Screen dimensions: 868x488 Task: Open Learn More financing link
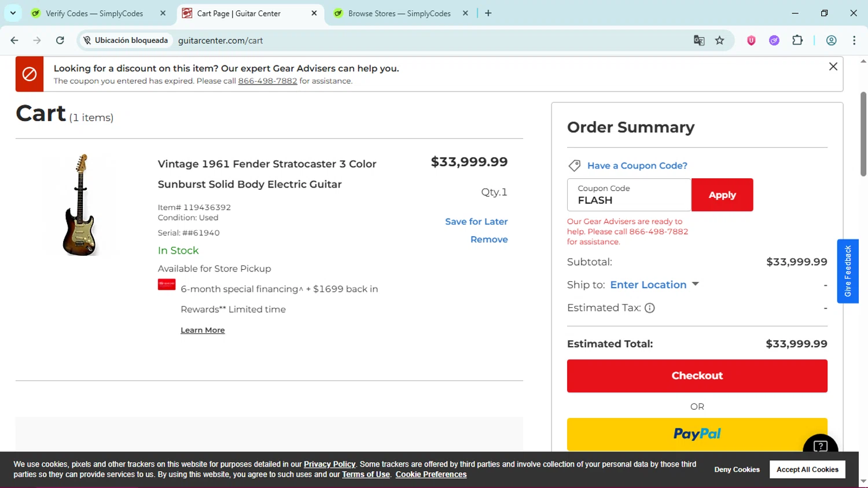coord(203,330)
